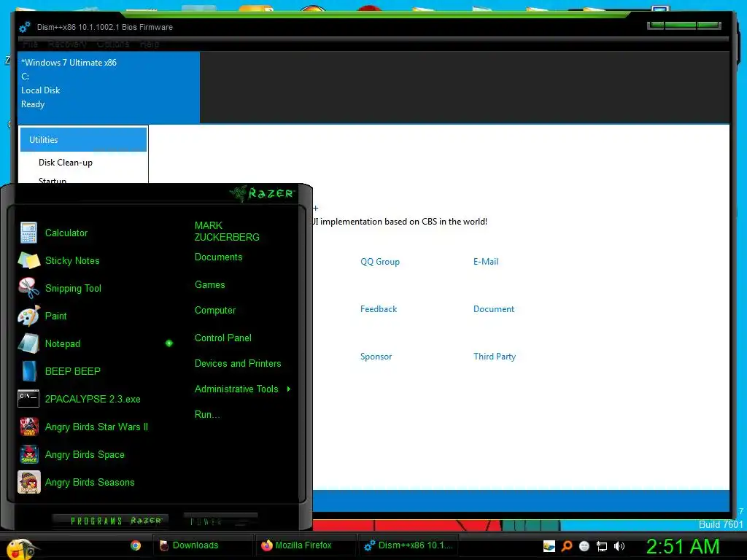Viewport: 747px width, 560px height.
Task: Open the Document link
Action: 494,309
